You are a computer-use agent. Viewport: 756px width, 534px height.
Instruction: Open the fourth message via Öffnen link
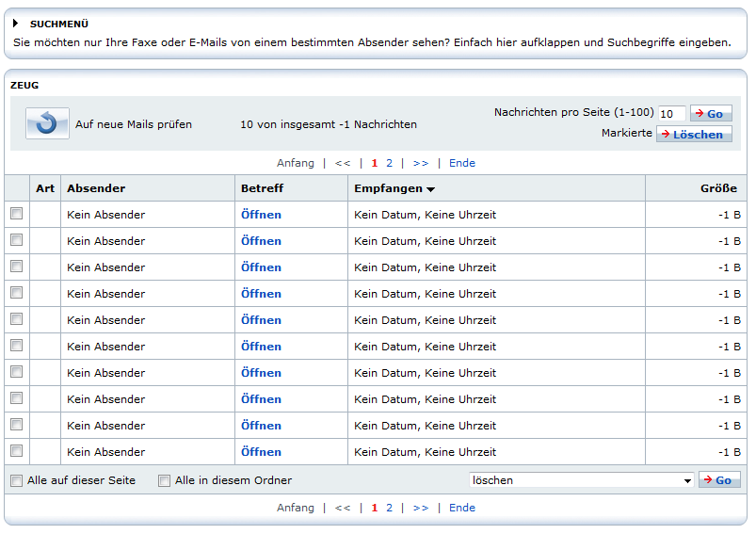pos(261,294)
